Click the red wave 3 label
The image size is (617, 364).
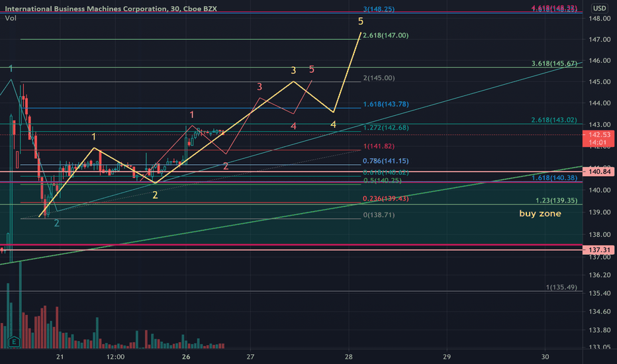[260, 87]
